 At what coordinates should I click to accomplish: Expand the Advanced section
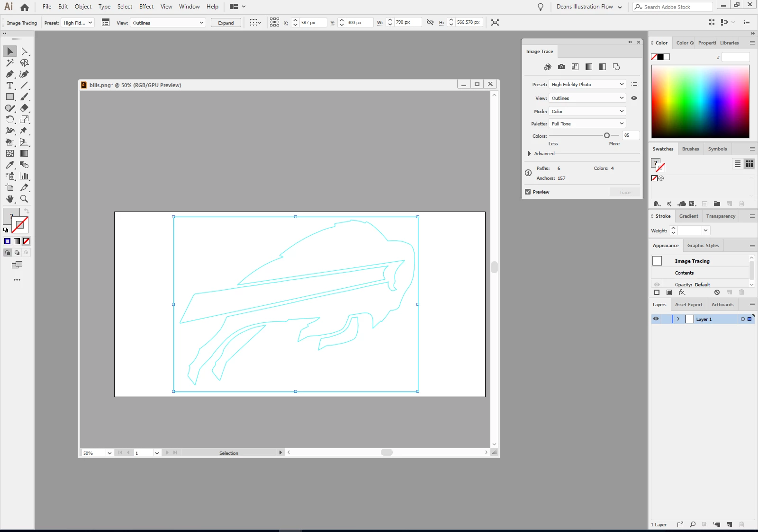coord(529,153)
